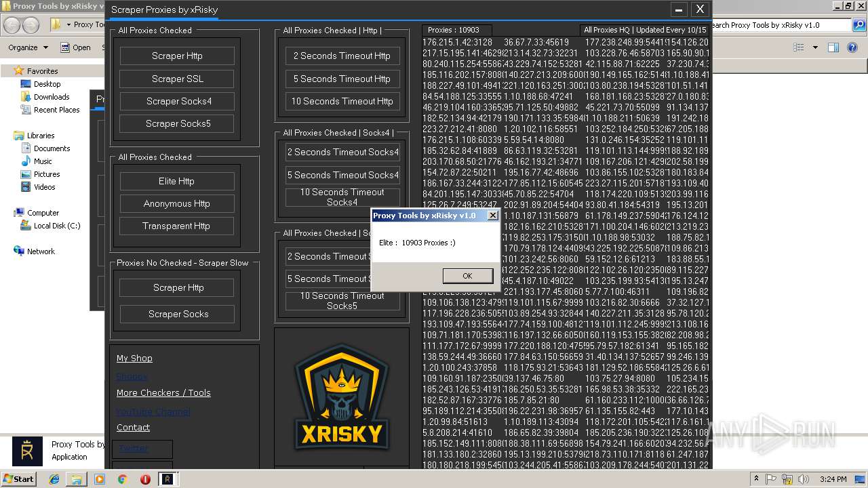Minimize the Scraper Proxies by xRisky window
The height and width of the screenshot is (488, 868).
pyautogui.click(x=679, y=9)
